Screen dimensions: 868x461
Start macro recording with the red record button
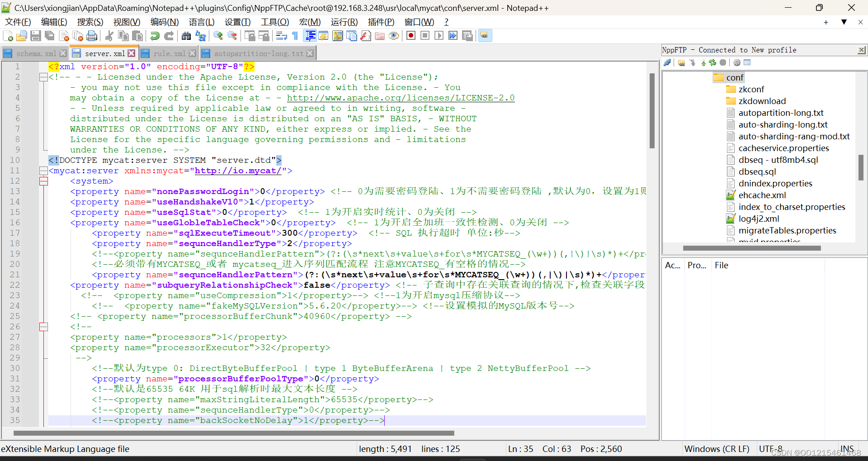point(411,36)
